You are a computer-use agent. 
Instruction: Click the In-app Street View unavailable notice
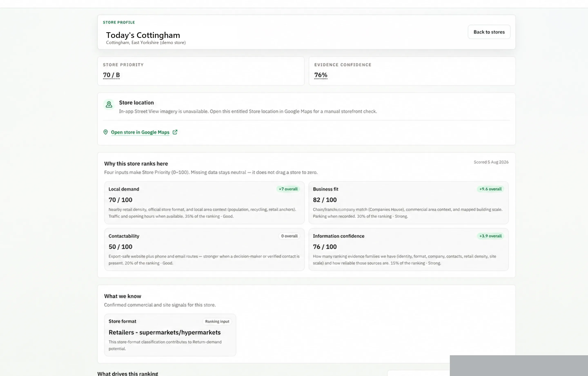(x=248, y=111)
